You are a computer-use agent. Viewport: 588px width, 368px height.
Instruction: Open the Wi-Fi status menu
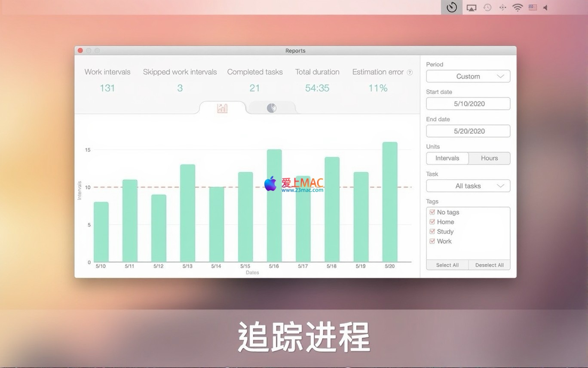point(518,7)
